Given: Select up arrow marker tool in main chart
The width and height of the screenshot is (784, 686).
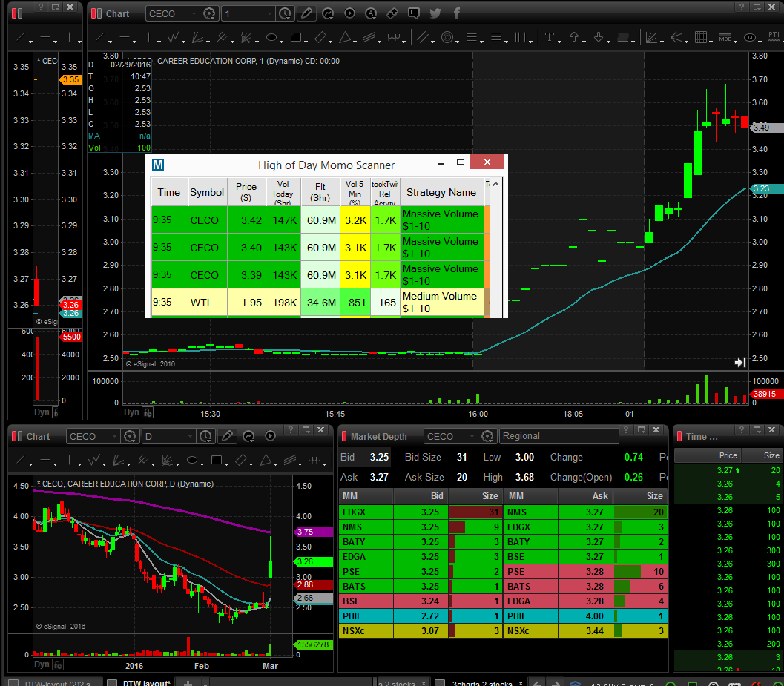Looking at the screenshot, I should (x=574, y=37).
